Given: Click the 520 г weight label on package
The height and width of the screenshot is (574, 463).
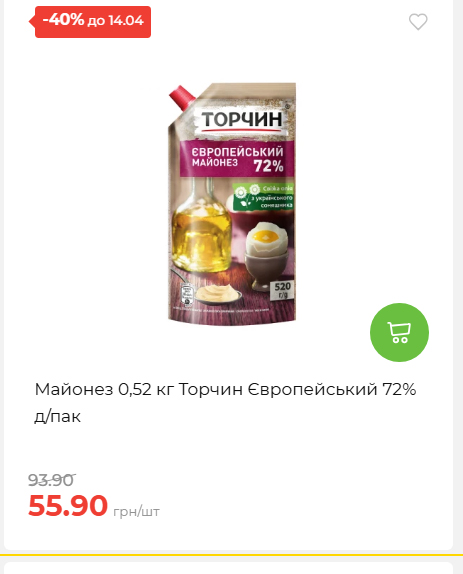Looking at the screenshot, I should pyautogui.click(x=283, y=290).
